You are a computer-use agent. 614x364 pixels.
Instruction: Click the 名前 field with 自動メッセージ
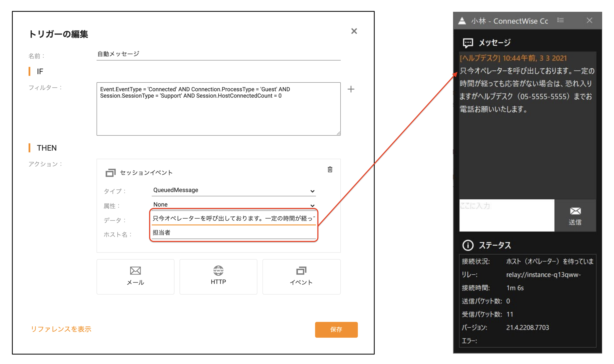point(218,54)
